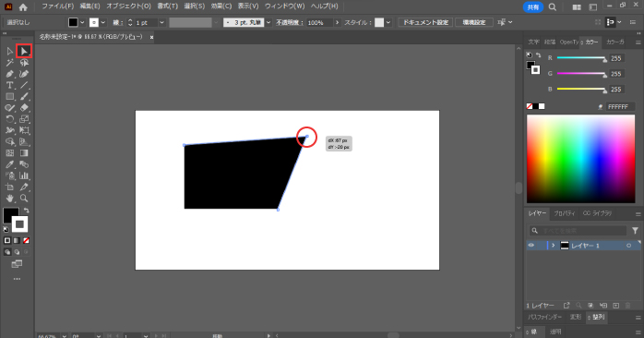Select the Scale tool
Screen dimensions: 644x338
click(24, 119)
